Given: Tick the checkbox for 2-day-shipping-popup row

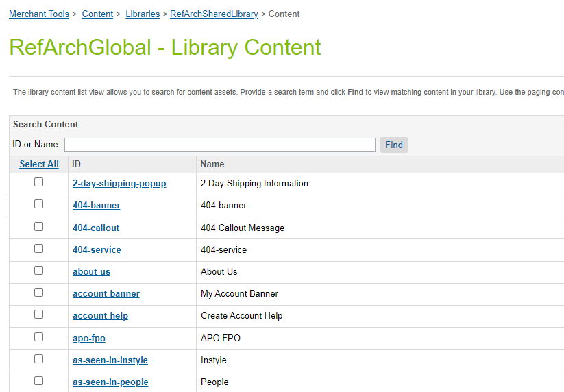Looking at the screenshot, I should [38, 182].
